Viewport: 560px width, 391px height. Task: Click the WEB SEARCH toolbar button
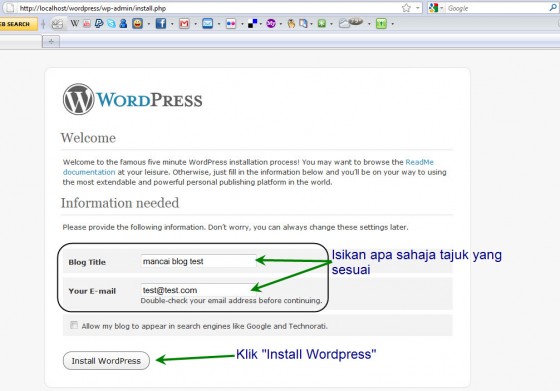[18, 24]
